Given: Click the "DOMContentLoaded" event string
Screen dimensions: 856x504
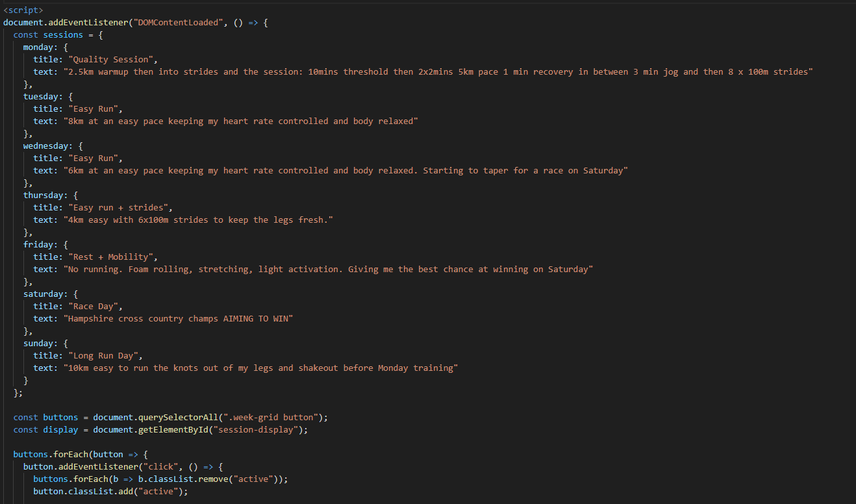Looking at the screenshot, I should pyautogui.click(x=175, y=23).
